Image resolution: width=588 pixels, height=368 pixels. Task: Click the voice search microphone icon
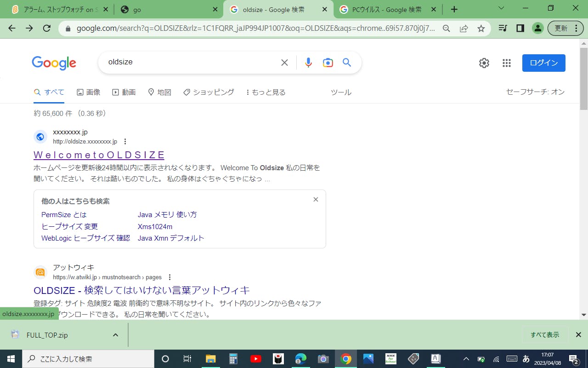coord(308,63)
